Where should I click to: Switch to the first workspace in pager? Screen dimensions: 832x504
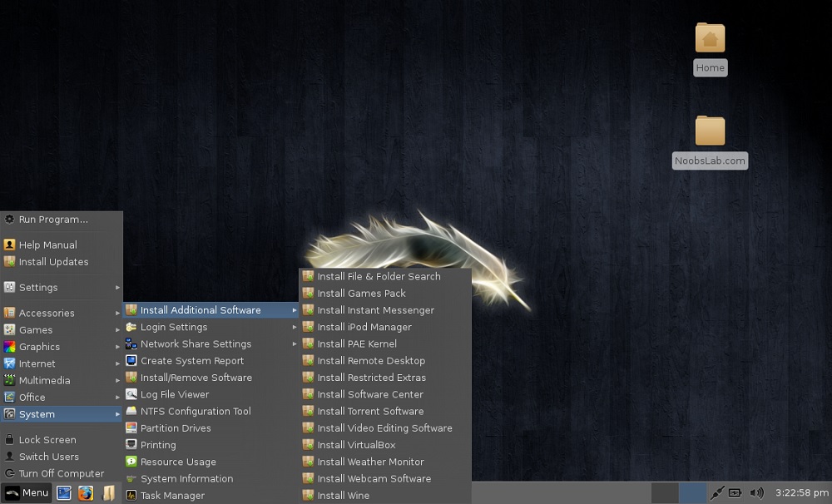point(664,493)
